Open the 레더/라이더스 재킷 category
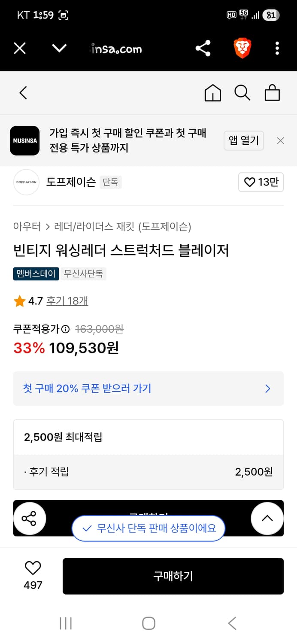The image size is (297, 644). pos(94,227)
